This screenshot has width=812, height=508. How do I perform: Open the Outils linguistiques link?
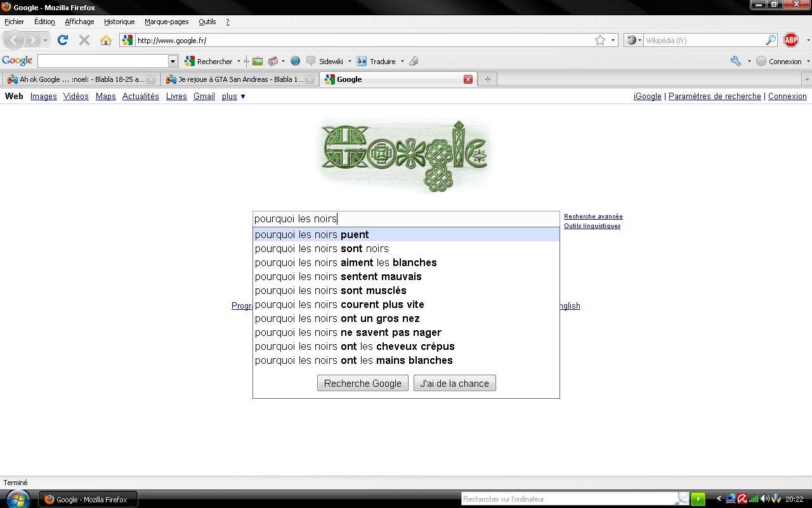click(592, 226)
